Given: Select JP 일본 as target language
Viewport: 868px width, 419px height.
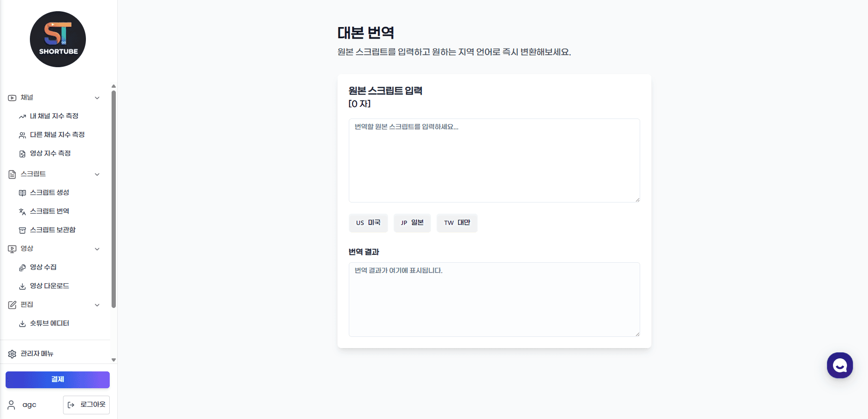Looking at the screenshot, I should 412,223.
